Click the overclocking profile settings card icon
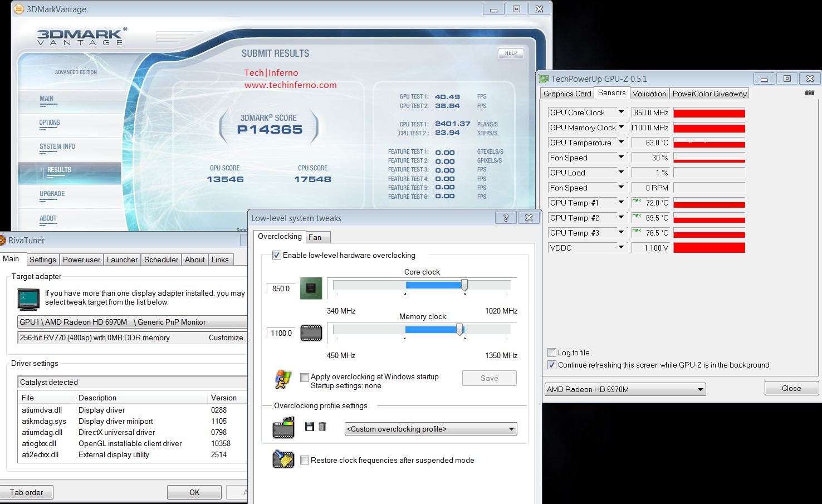The width and height of the screenshot is (822, 504). [283, 428]
